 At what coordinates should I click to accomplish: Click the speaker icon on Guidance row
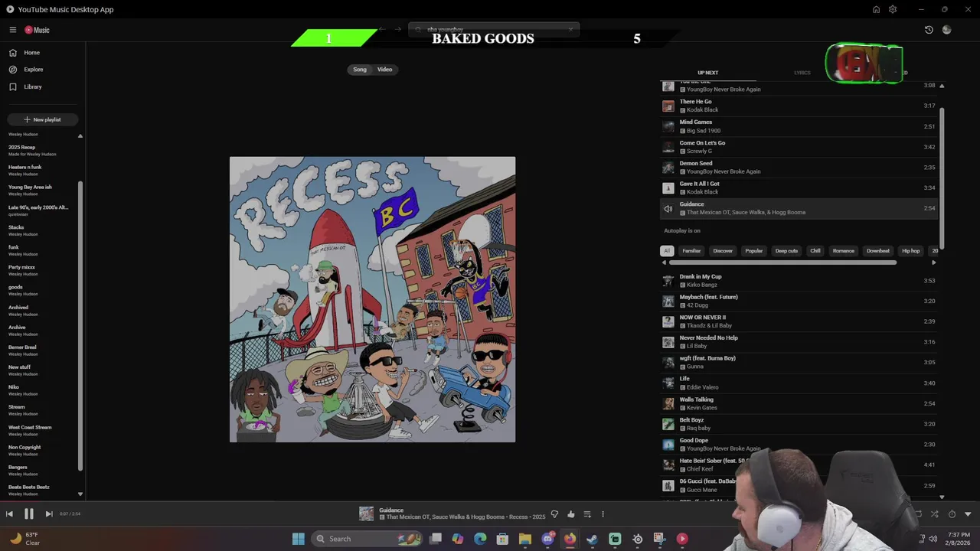pyautogui.click(x=668, y=209)
